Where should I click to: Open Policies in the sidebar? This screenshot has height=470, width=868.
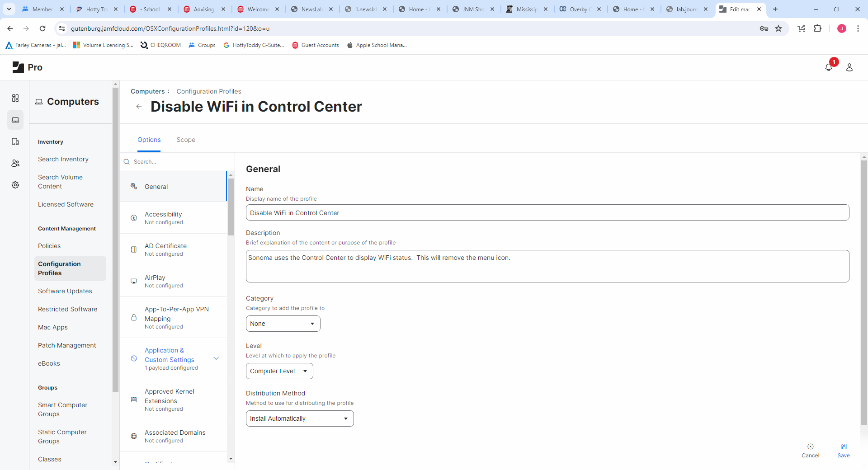click(49, 246)
